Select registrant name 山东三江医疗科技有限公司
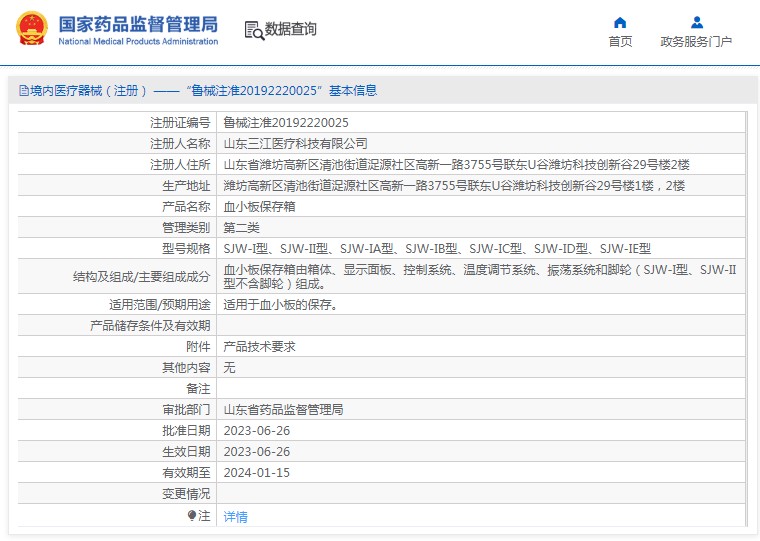 click(295, 143)
